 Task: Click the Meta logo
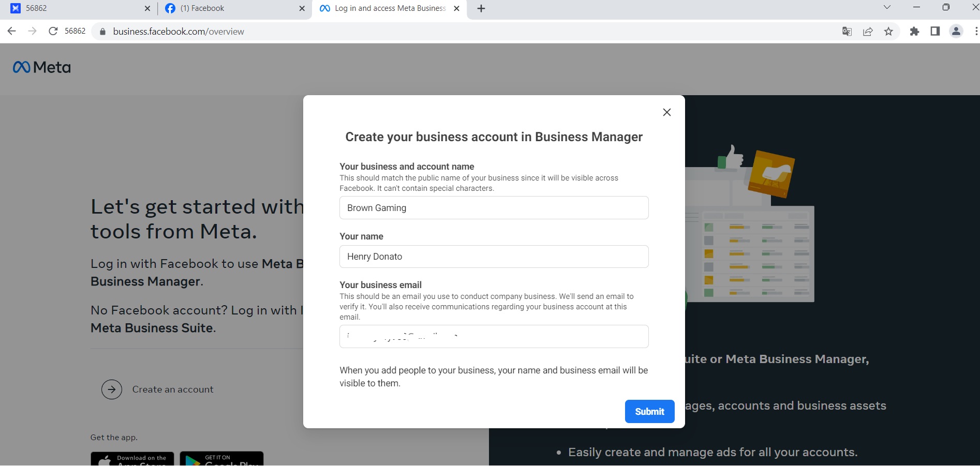[42, 67]
